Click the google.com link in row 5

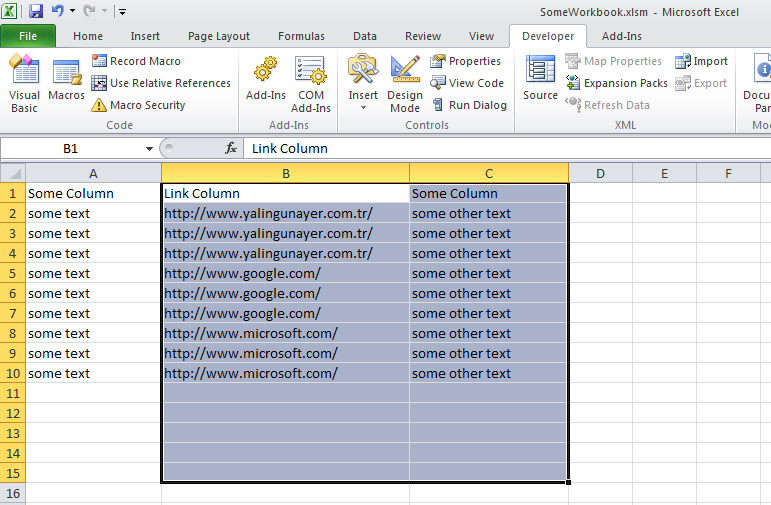242,273
